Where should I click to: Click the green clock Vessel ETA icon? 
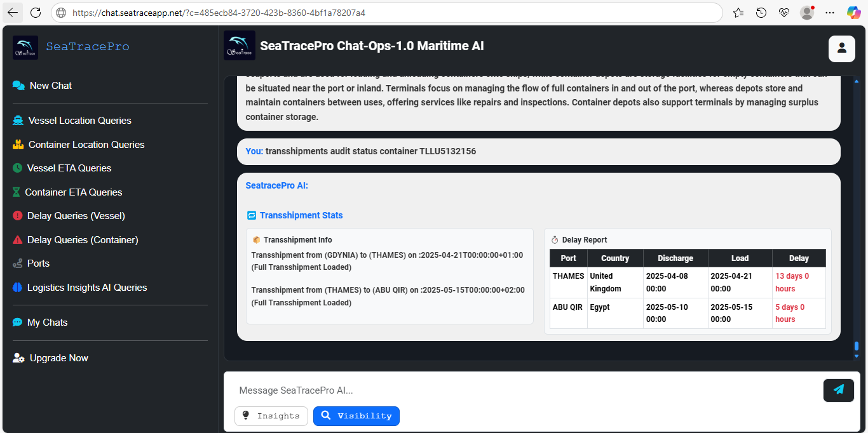17,168
